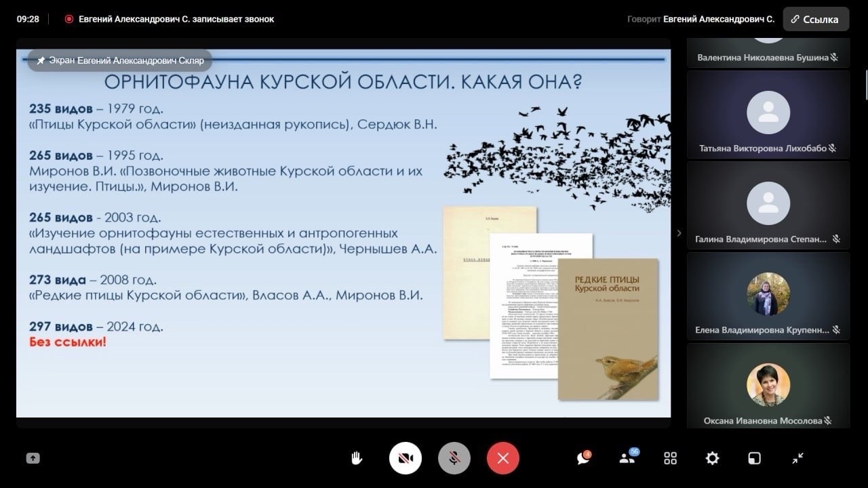
Task: Select participant tile Татьяна Викторовна Лихобабо
Action: pyautogui.click(x=768, y=114)
